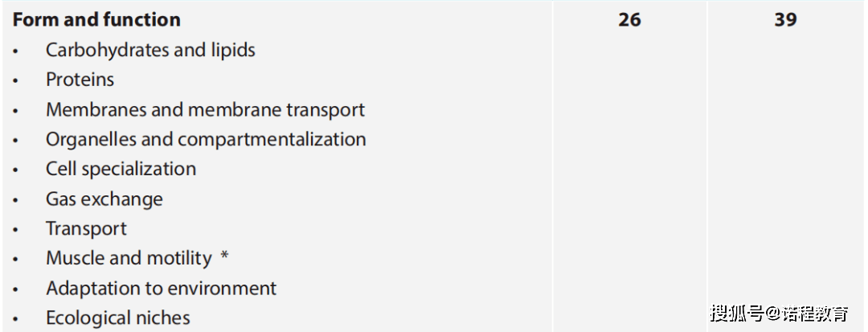Click the Ecological niches entry
The image size is (868, 332).
(118, 318)
